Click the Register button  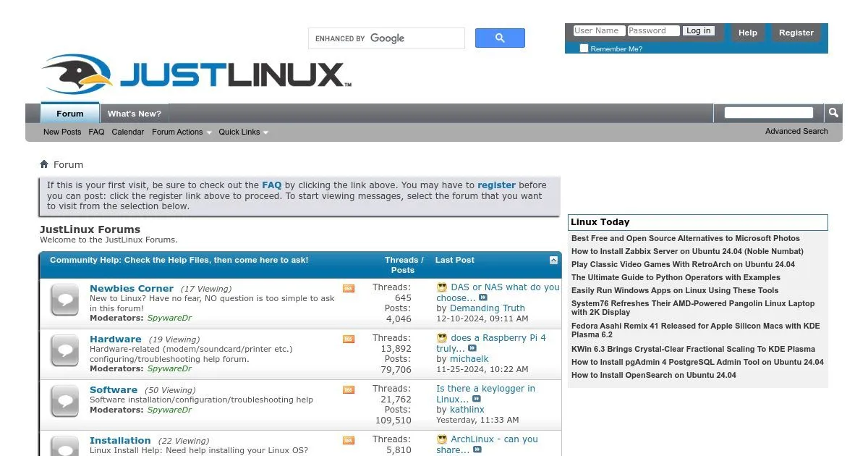click(796, 33)
